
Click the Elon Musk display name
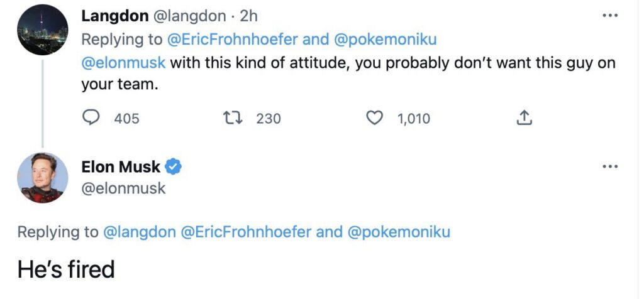(x=121, y=166)
